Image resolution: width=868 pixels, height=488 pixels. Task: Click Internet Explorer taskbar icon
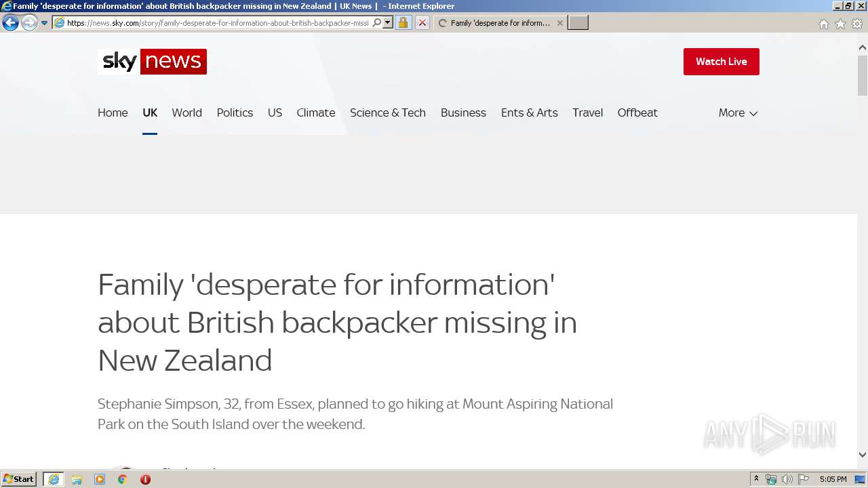tap(54, 479)
